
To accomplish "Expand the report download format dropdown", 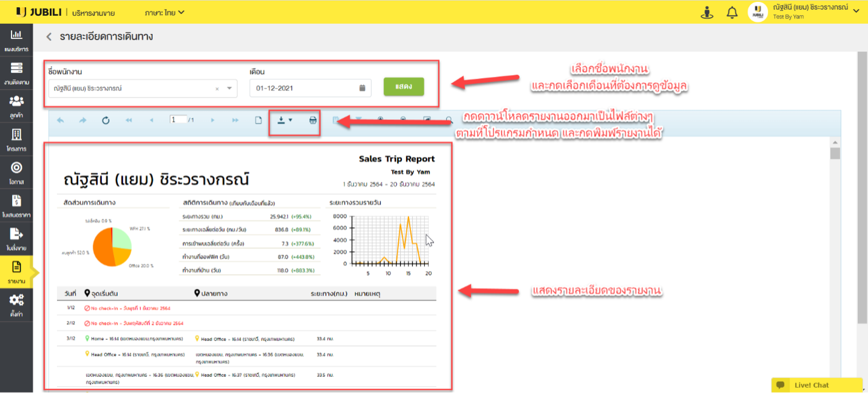I will 284,120.
